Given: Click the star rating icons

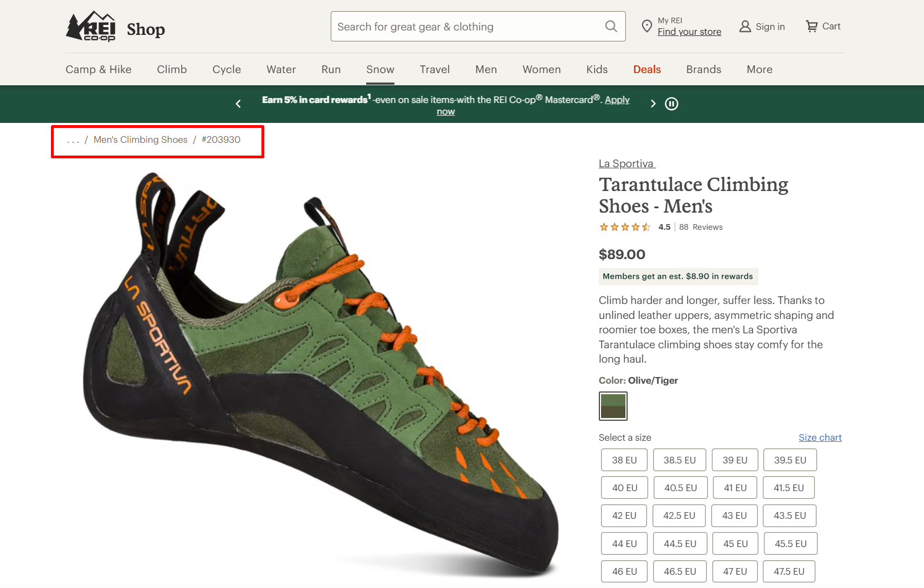Looking at the screenshot, I should coord(625,227).
